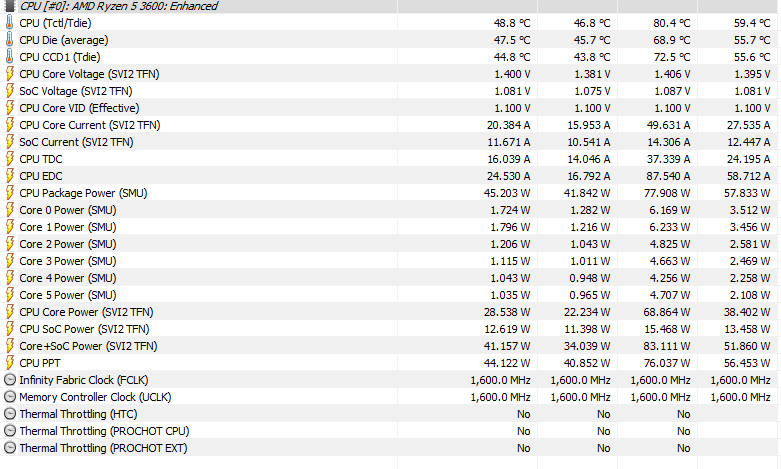Image resolution: width=781 pixels, height=469 pixels.
Task: Click the 49.631 A core current maximum
Action: click(x=668, y=124)
